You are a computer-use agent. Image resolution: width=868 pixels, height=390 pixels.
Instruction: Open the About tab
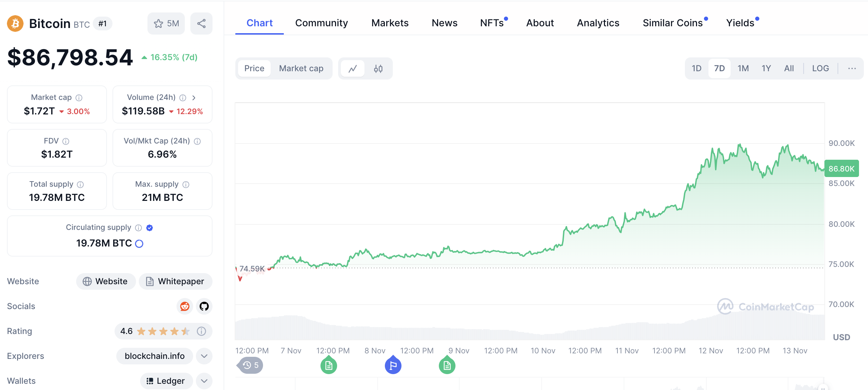coord(540,23)
